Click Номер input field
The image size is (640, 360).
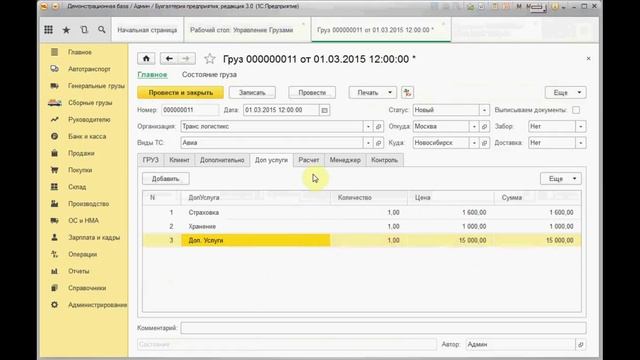(x=190, y=110)
